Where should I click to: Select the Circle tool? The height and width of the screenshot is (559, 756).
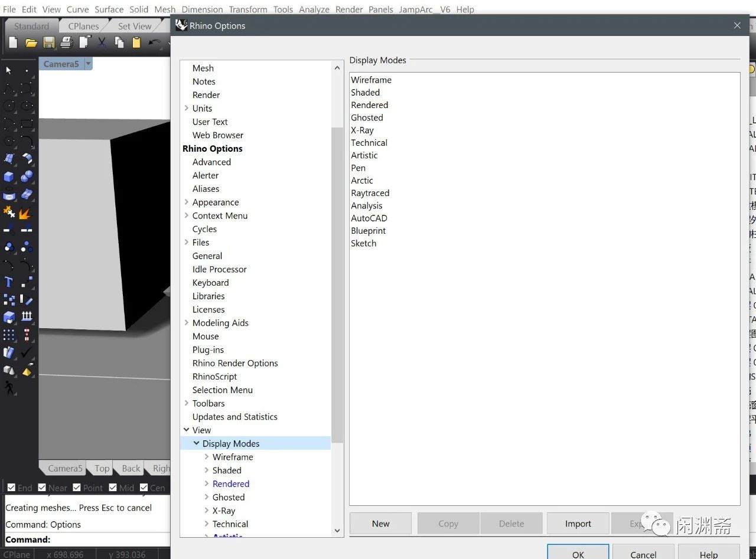9,106
